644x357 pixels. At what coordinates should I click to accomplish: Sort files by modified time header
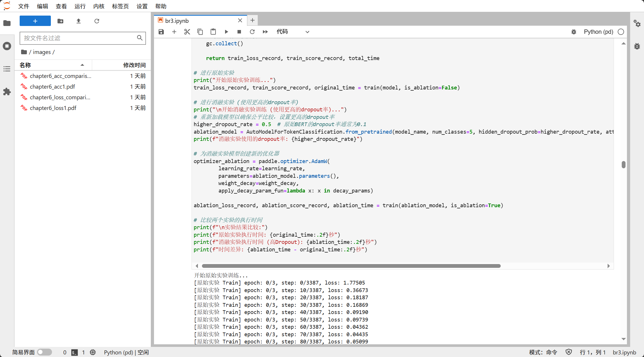[121, 65]
